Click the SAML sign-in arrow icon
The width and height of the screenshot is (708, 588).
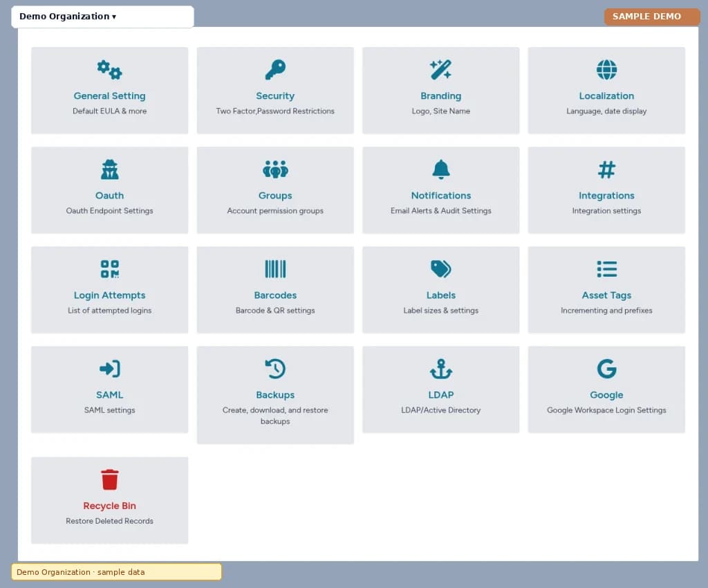[109, 369]
